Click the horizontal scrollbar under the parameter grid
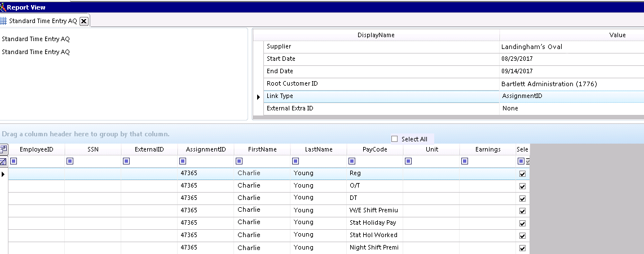The height and width of the screenshot is (254, 644). tap(448, 118)
